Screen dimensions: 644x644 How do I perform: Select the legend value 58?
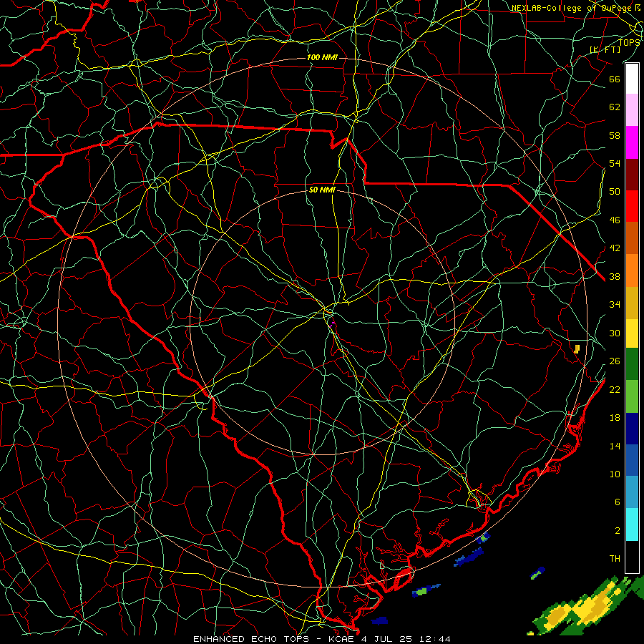[x=615, y=136]
